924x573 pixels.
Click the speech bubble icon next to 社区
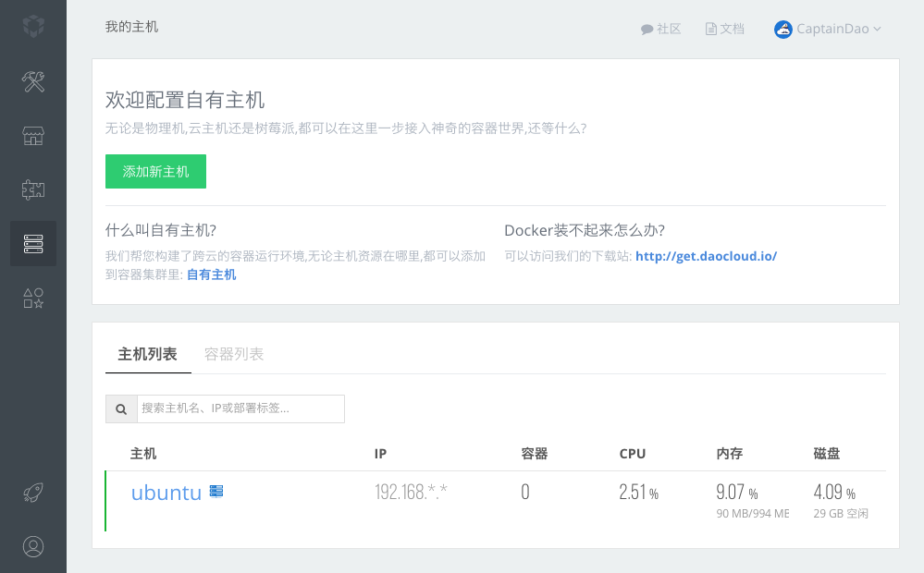tap(647, 29)
